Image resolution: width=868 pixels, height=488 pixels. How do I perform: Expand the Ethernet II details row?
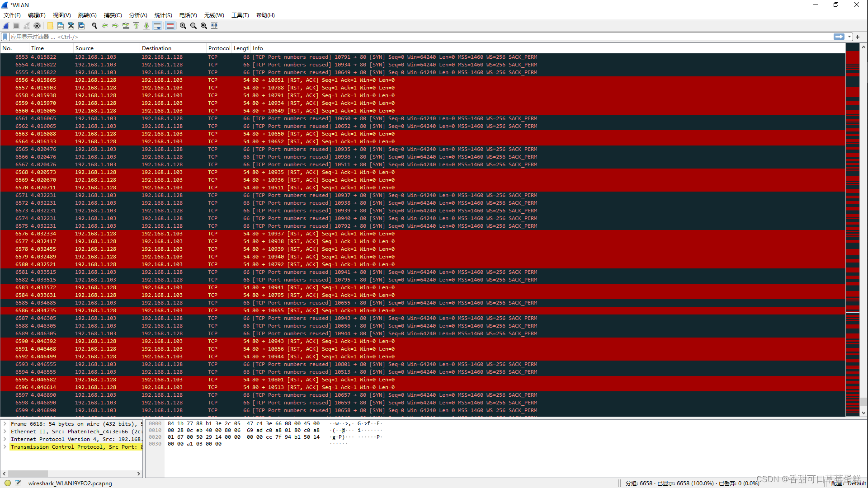[x=5, y=432]
